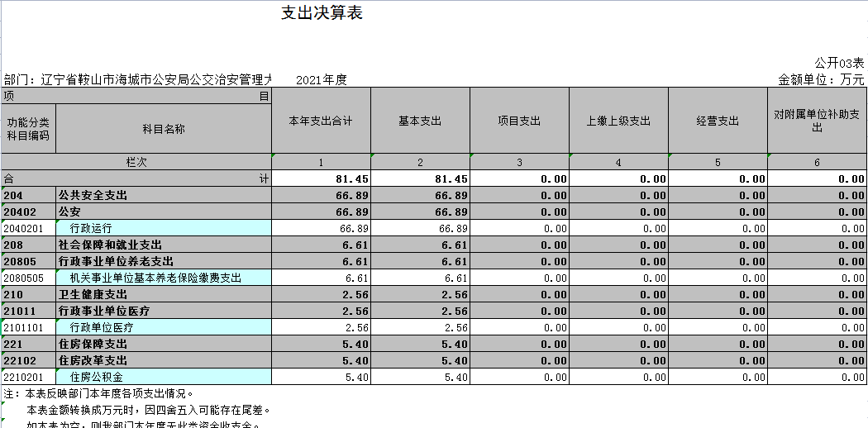Image resolution: width=868 pixels, height=428 pixels.
Task: Click column number 6 in 栏次 row
Action: point(817,162)
